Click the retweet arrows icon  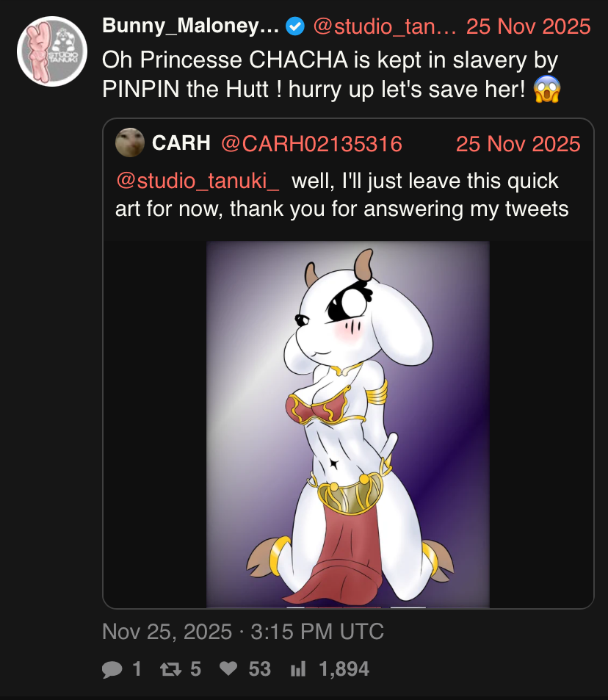click(x=170, y=669)
